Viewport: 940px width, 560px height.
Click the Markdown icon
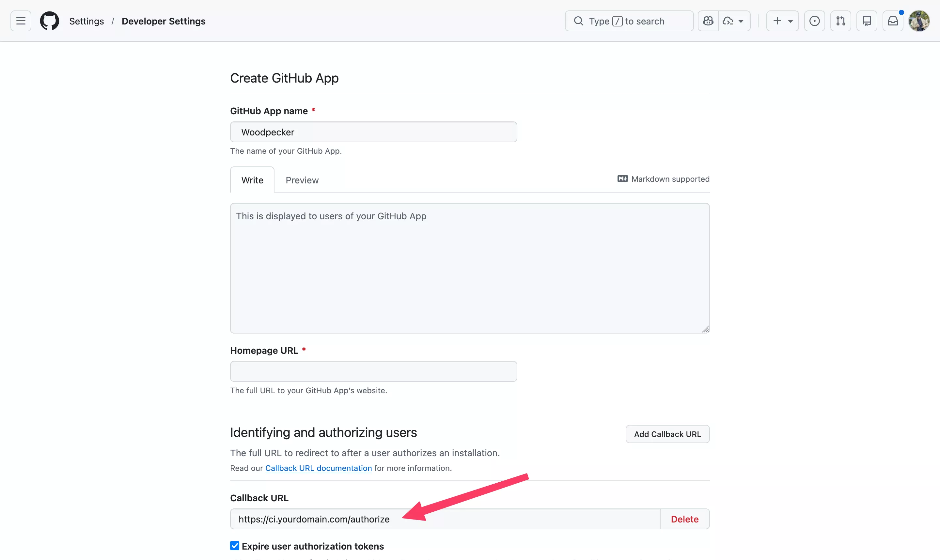(622, 179)
